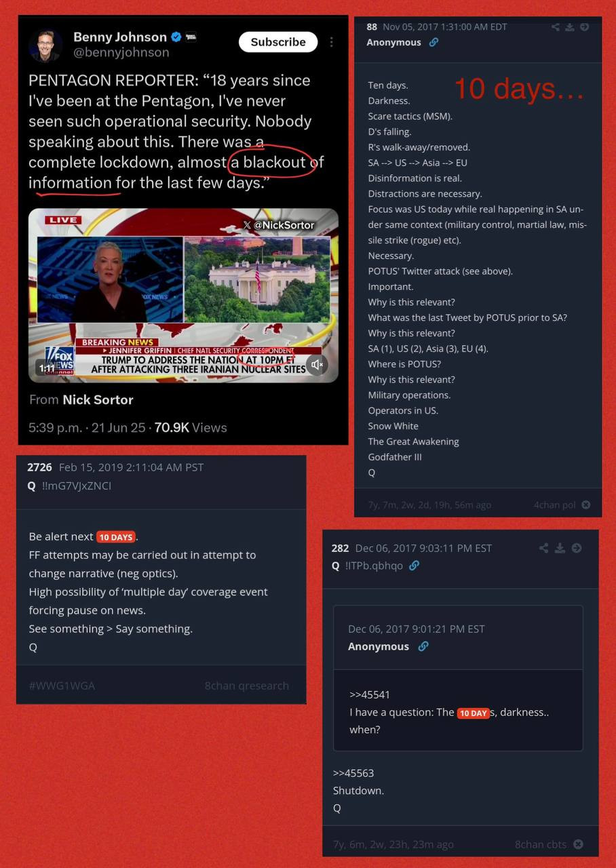Click link icon next to Anonymous in post 88
Screen dimensions: 616x868
click(434, 42)
